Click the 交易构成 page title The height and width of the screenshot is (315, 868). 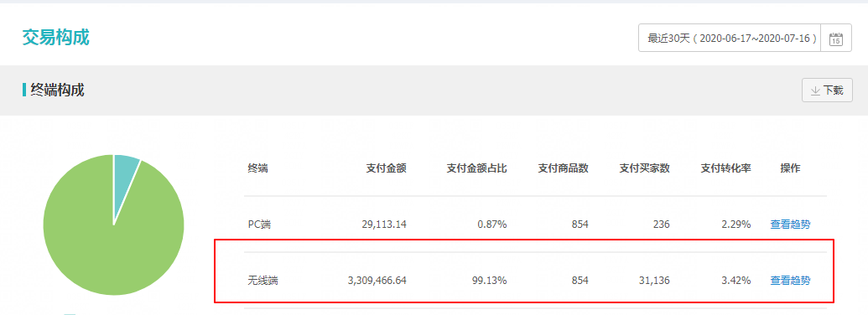tap(56, 37)
